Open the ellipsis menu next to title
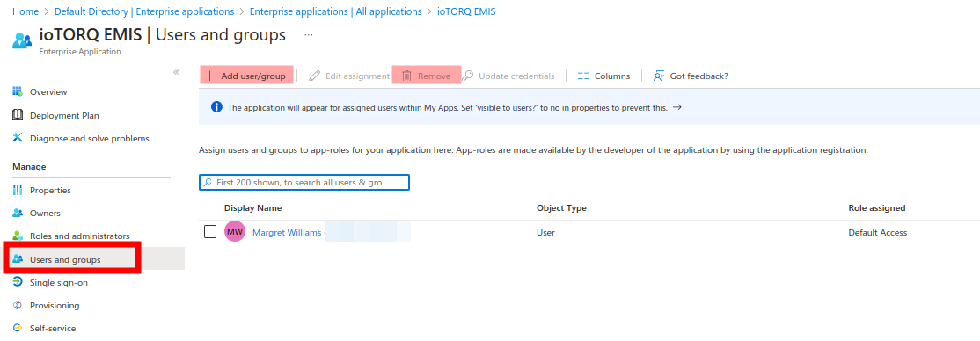The height and width of the screenshot is (341, 980). pos(309,35)
